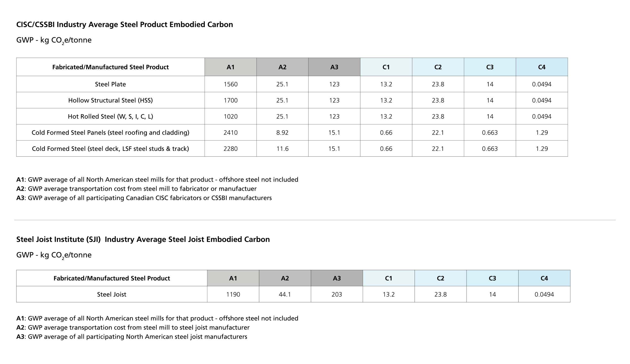Select Cold Formed Steel Panels row label

pos(110,132)
